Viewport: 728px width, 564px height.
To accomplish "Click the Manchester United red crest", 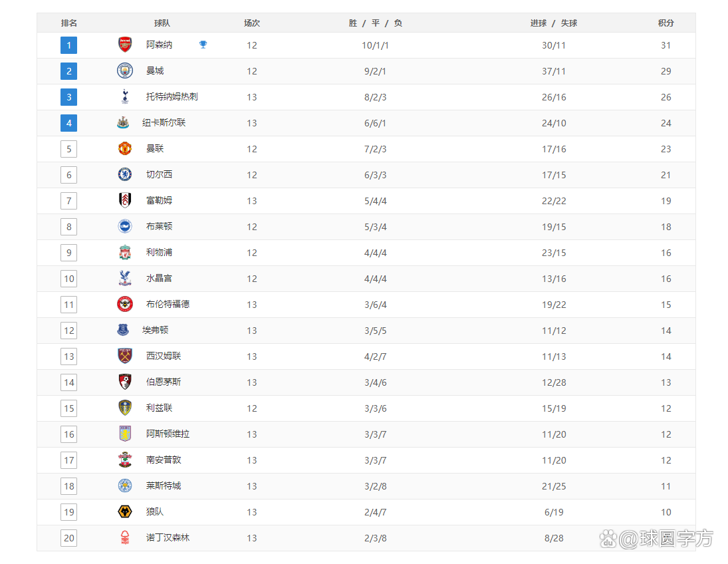I will point(125,149).
